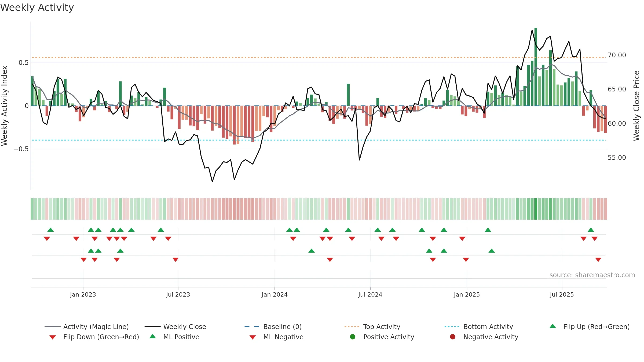Toggle Top Activity legend entry

372,327
